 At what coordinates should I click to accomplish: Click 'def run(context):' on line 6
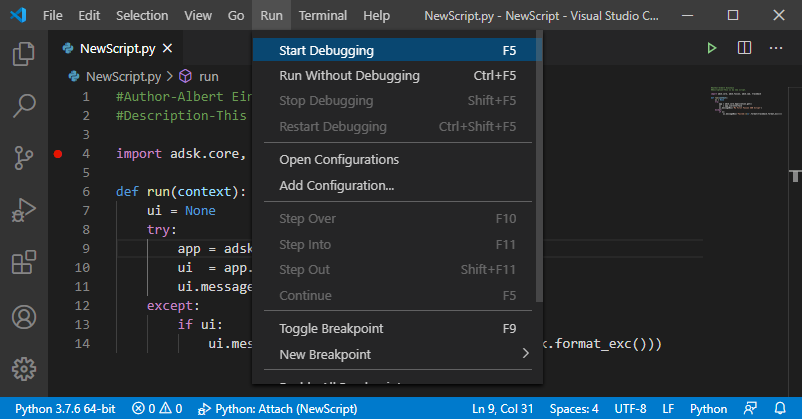click(x=181, y=192)
